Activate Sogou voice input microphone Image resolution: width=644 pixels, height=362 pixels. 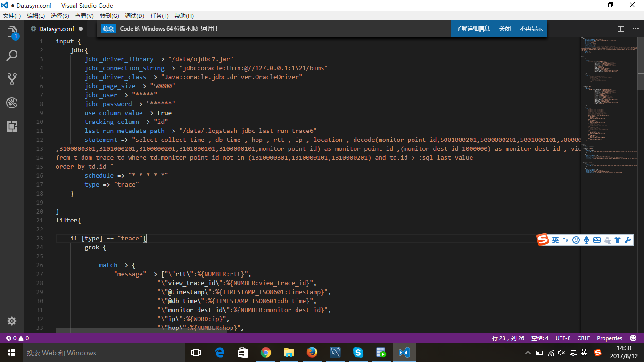586,240
